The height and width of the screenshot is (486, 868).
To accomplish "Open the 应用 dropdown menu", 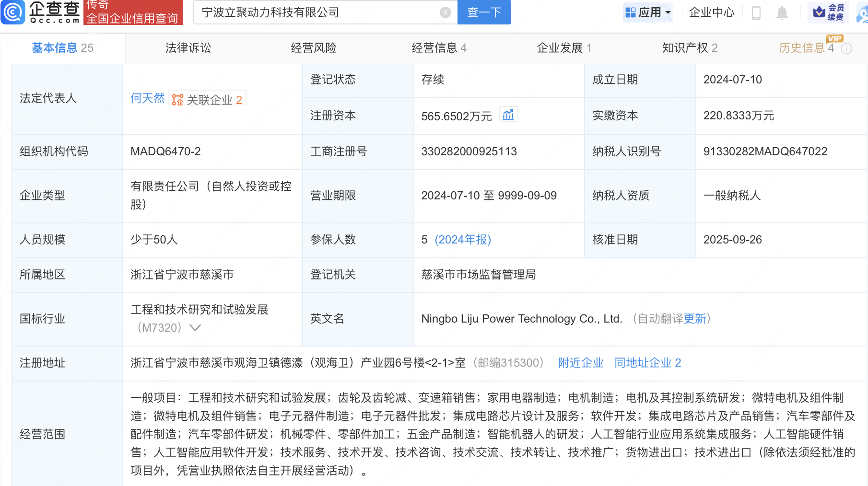I will pos(648,12).
